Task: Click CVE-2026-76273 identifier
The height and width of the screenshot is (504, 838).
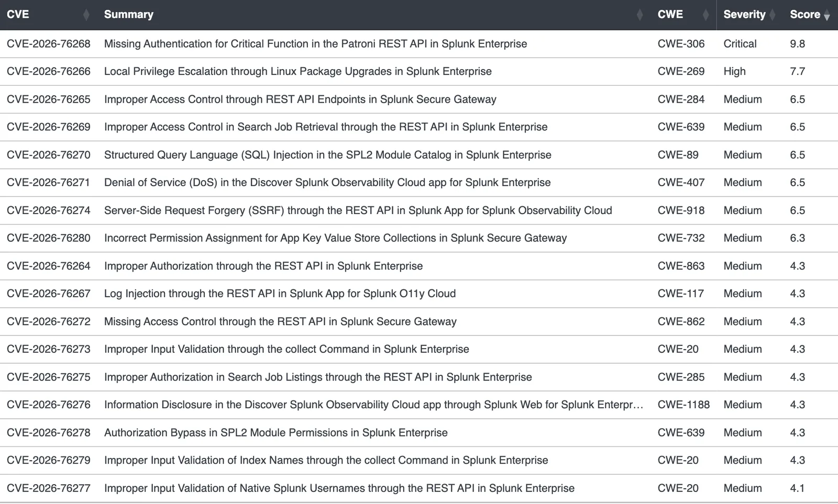Action: tap(49, 349)
